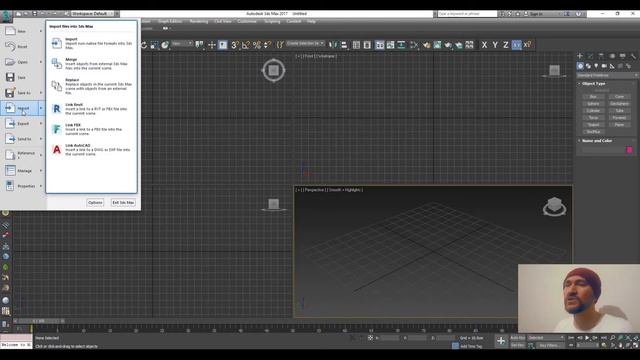640x360 pixels.
Task: Choose Replace objects in current scene
Action: click(x=91, y=86)
